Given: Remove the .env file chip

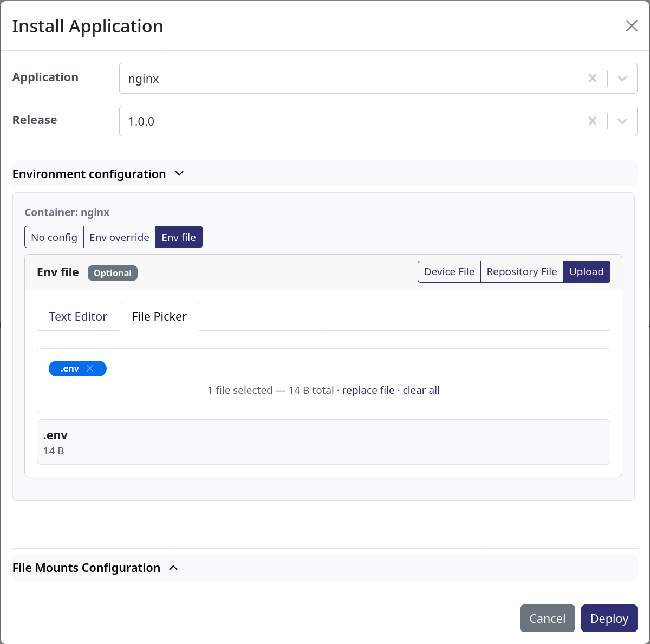Looking at the screenshot, I should [90, 368].
